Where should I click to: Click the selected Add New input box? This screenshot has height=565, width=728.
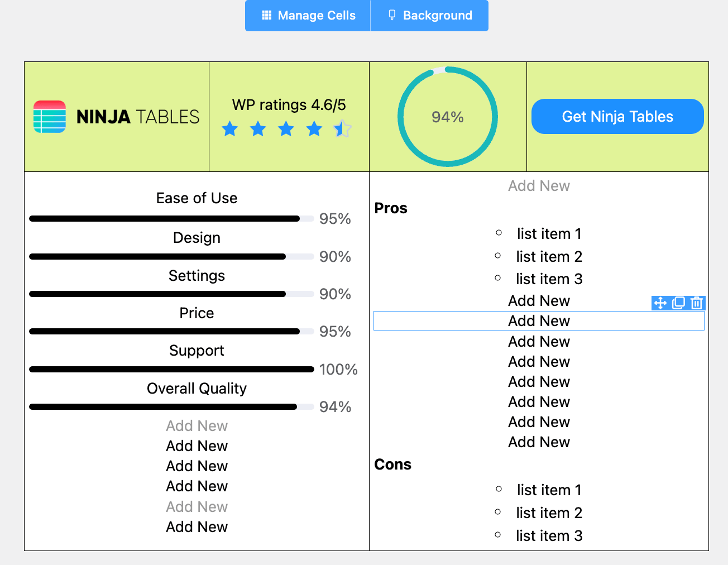click(539, 320)
